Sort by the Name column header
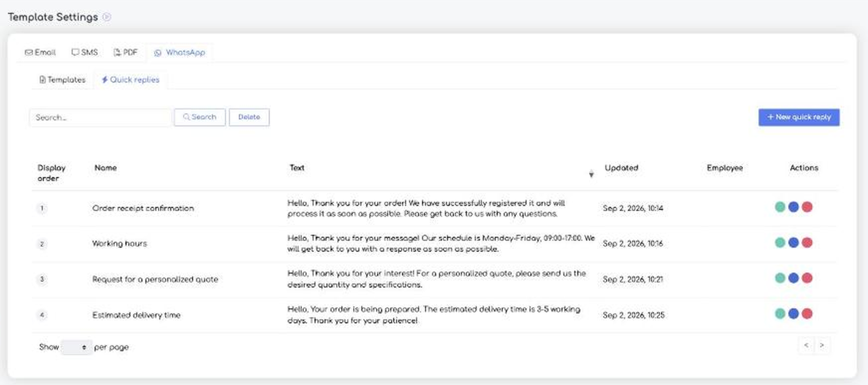The image size is (868, 385). click(106, 168)
